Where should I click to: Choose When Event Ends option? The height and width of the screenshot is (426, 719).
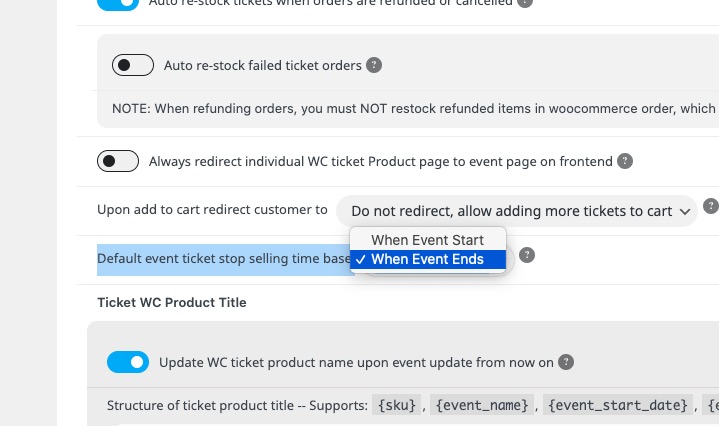427,259
